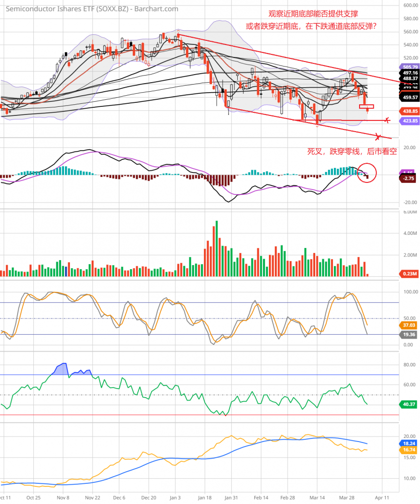Viewport: 420px width, 504px height.
Task: Click the dark red -2.75 MACD tag
Action: (408, 178)
